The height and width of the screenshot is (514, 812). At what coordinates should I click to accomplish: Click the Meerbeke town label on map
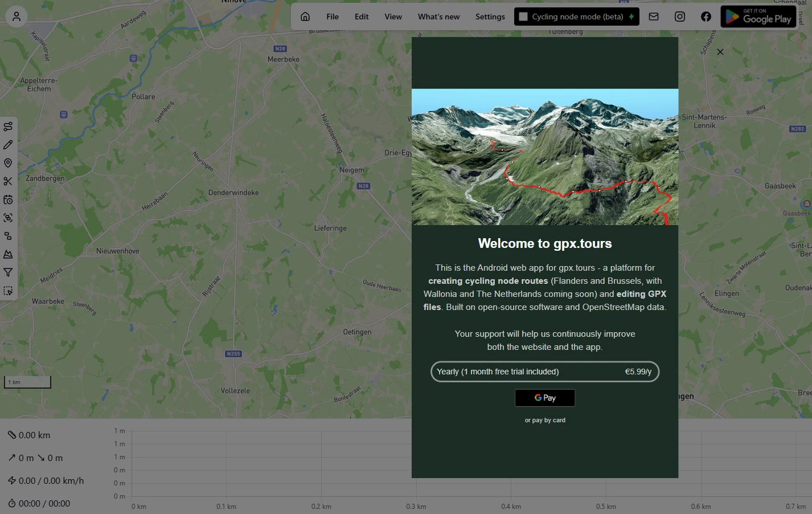[284, 59]
